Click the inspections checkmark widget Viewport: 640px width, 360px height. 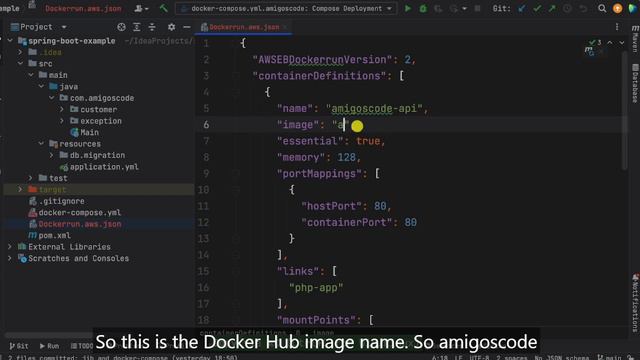(595, 42)
